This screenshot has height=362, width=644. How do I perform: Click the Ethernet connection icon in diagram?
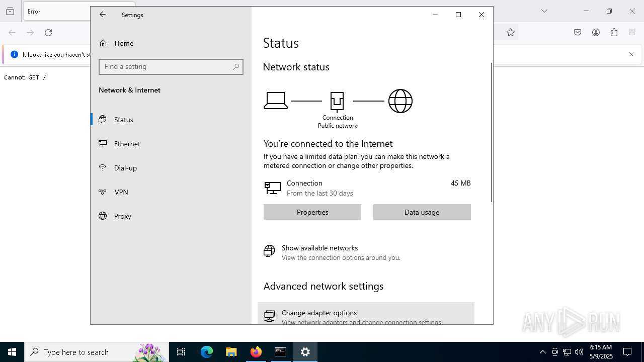[x=337, y=102]
